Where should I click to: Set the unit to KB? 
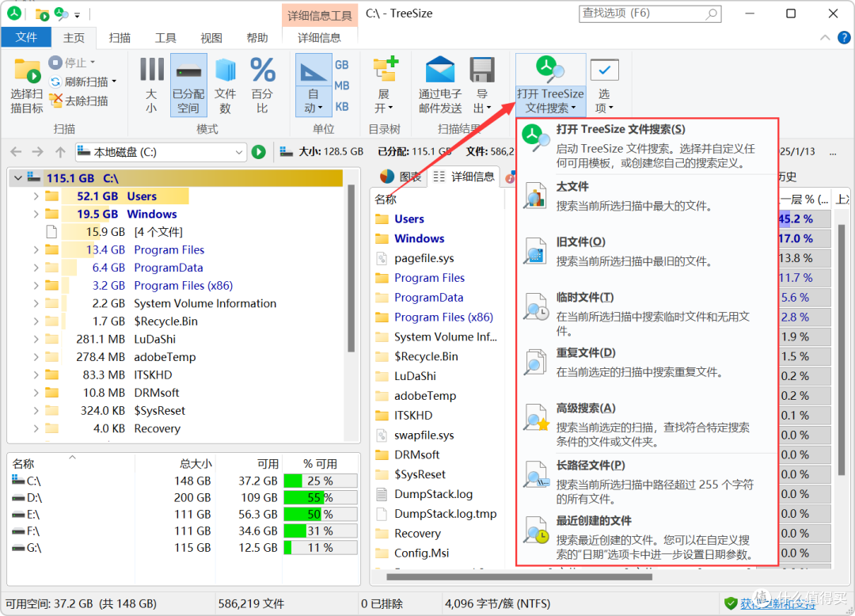point(342,106)
